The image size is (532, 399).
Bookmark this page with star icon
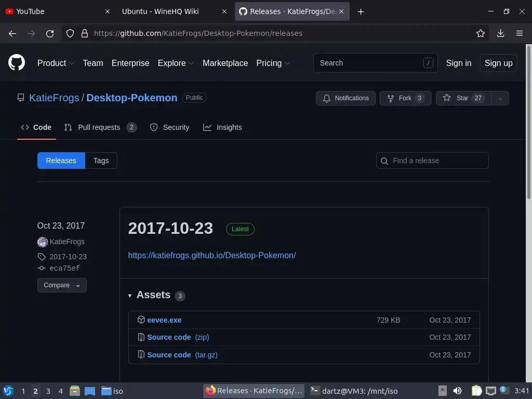point(481,33)
